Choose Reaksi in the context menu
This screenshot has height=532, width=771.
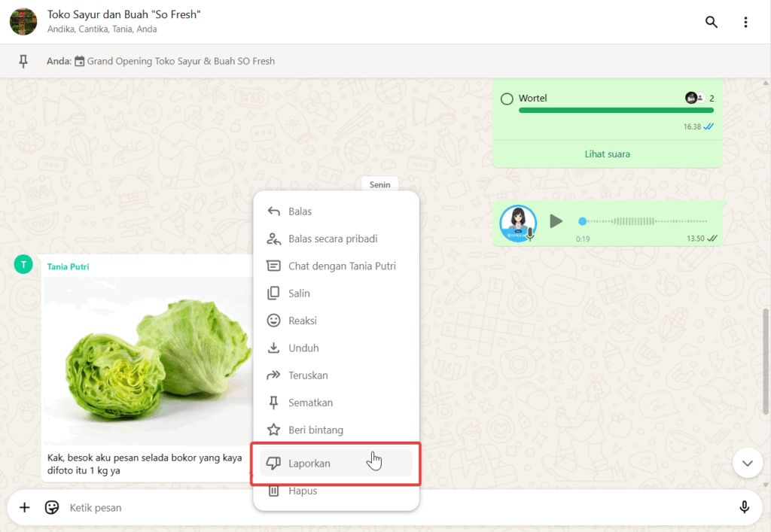coord(302,321)
